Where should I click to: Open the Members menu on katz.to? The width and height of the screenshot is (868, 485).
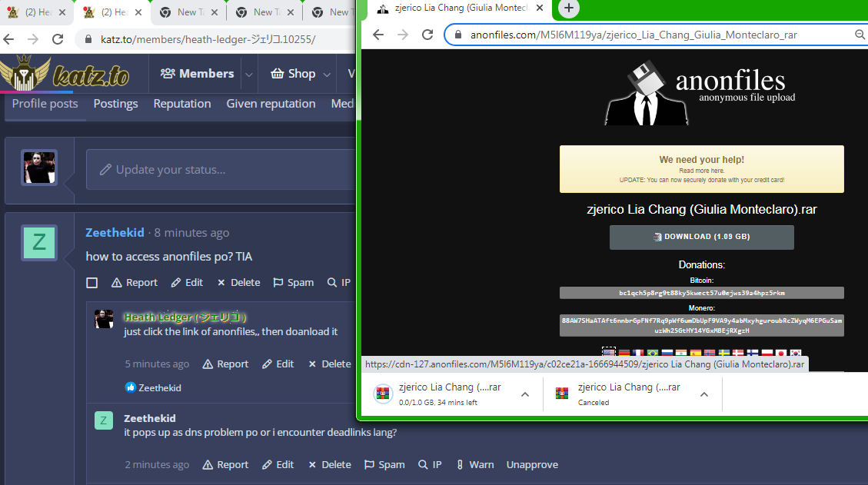tap(197, 74)
